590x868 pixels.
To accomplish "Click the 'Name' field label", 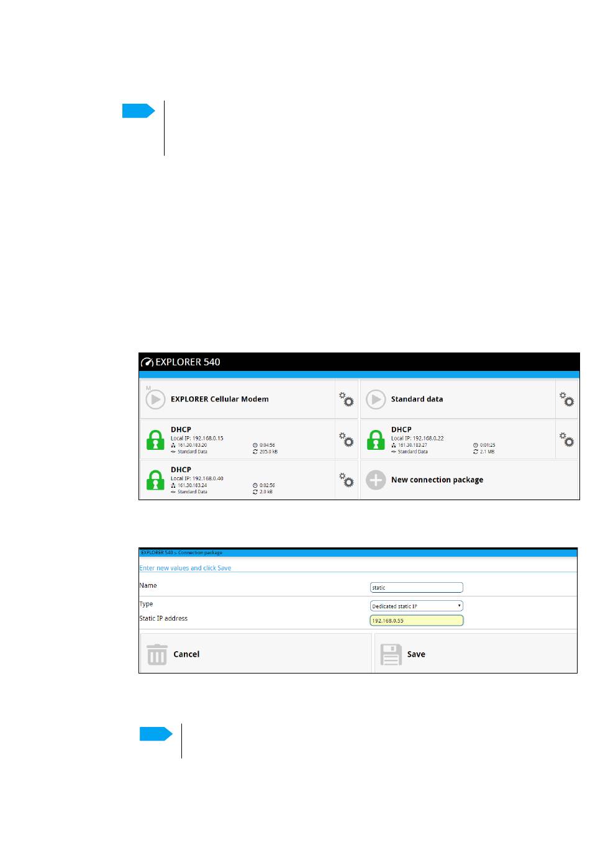I will (x=148, y=585).
